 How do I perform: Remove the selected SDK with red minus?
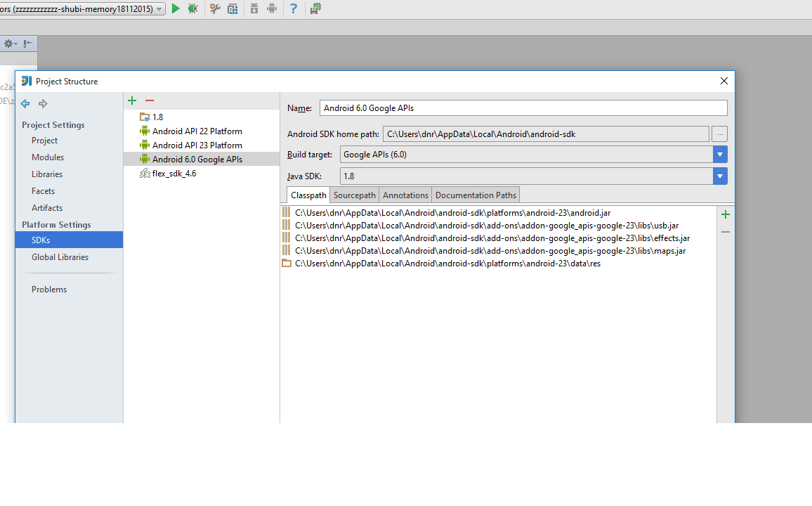[x=150, y=100]
